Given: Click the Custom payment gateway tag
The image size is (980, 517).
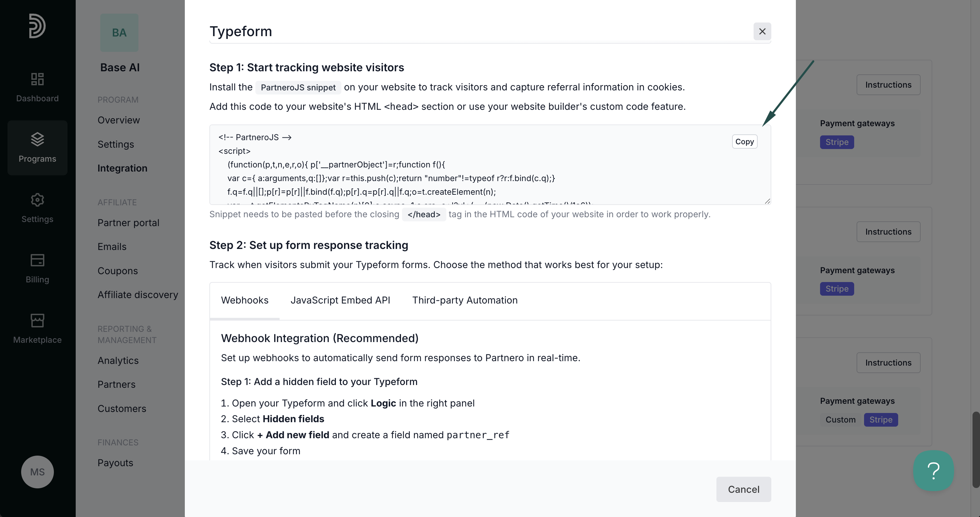Looking at the screenshot, I should pyautogui.click(x=841, y=419).
